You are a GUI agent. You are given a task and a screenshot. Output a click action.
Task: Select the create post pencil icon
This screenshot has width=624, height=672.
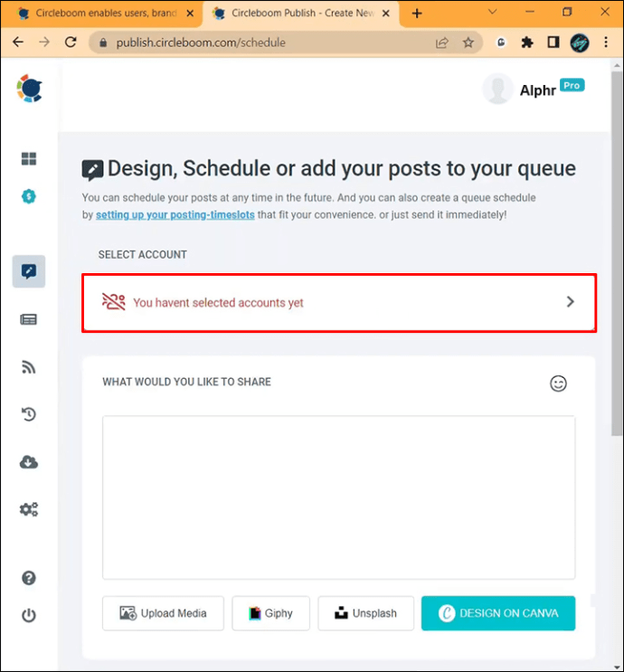click(x=29, y=271)
